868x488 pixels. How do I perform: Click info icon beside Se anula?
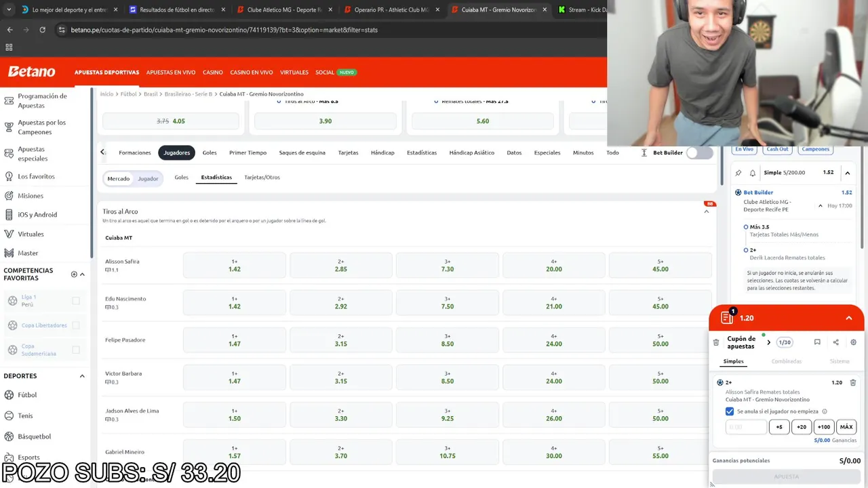click(825, 411)
